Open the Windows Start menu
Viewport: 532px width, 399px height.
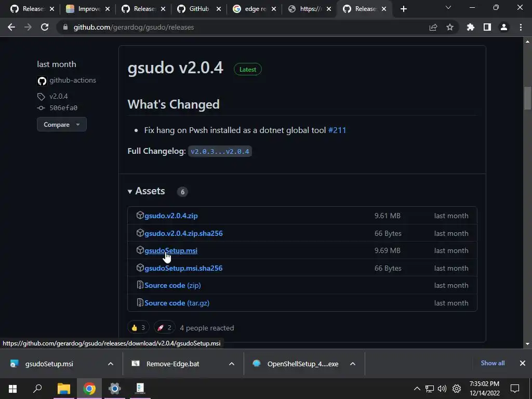pyautogui.click(x=12, y=389)
